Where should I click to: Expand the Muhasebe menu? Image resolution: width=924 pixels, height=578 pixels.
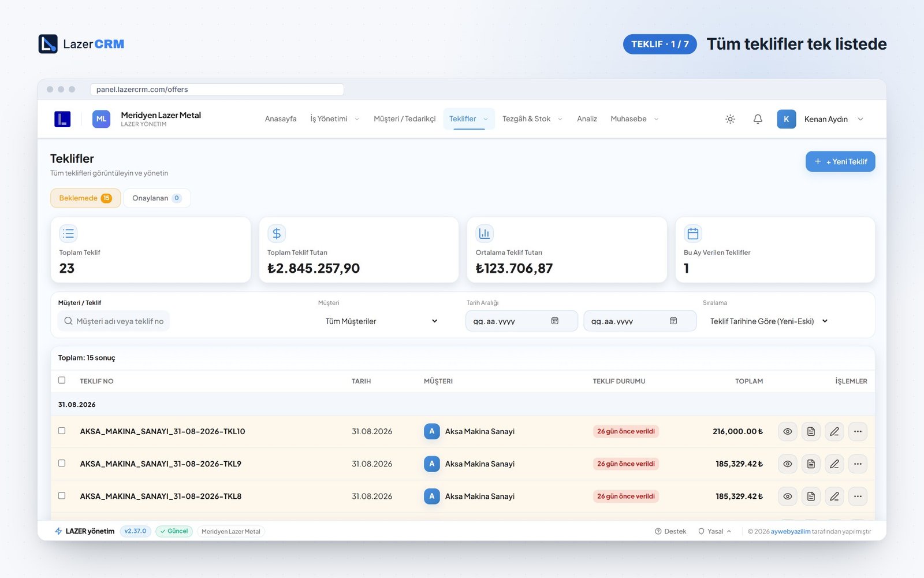[634, 119]
